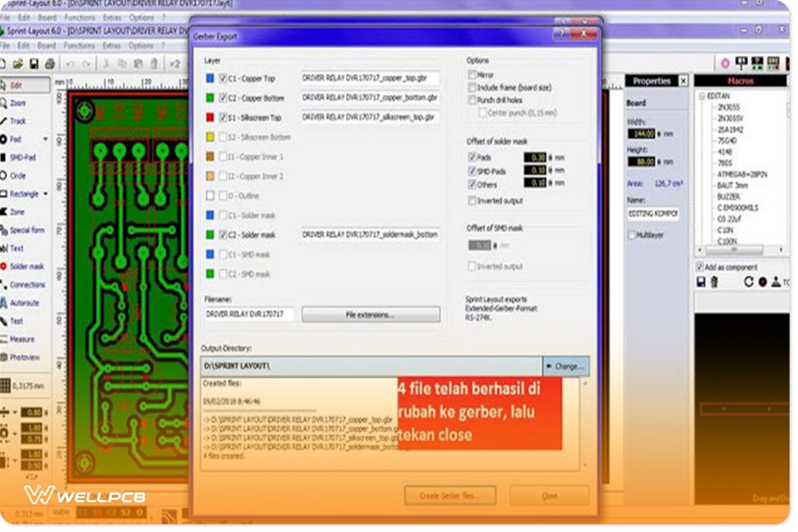798x532 pixels.
Task: Select the Pad tool
Action: 17,140
